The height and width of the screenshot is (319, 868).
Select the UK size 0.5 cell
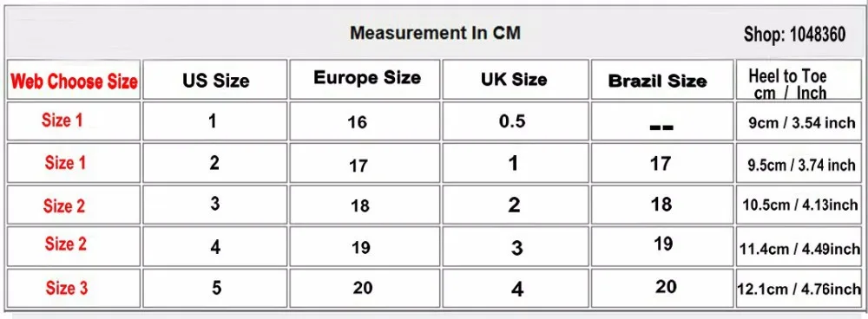(x=516, y=121)
